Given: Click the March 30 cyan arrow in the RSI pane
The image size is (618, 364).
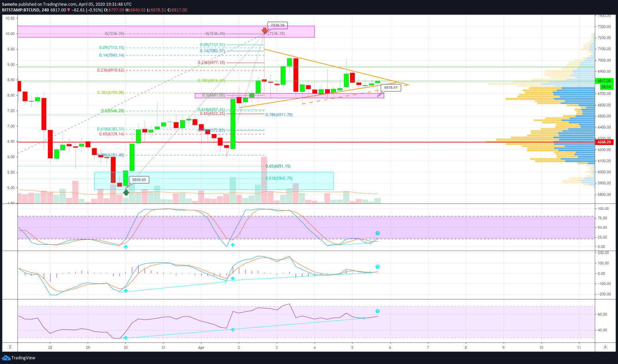Looking at the screenshot, I should (x=125, y=337).
